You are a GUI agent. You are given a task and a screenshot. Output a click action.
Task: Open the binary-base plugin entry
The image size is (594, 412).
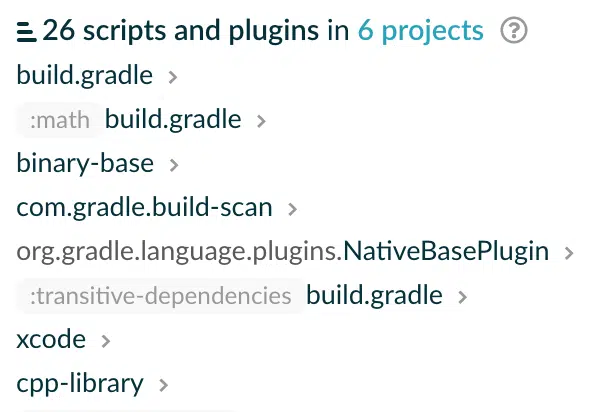pyautogui.click(x=85, y=163)
